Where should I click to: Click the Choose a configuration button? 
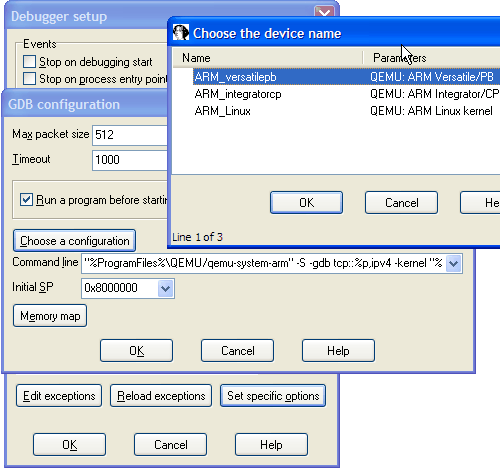tap(74, 240)
